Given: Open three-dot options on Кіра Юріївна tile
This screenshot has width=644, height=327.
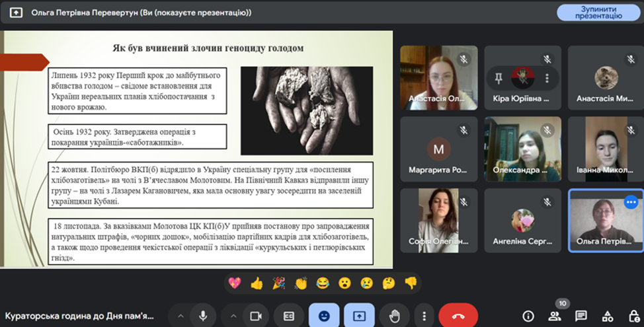Looking at the screenshot, I should pyautogui.click(x=547, y=78).
